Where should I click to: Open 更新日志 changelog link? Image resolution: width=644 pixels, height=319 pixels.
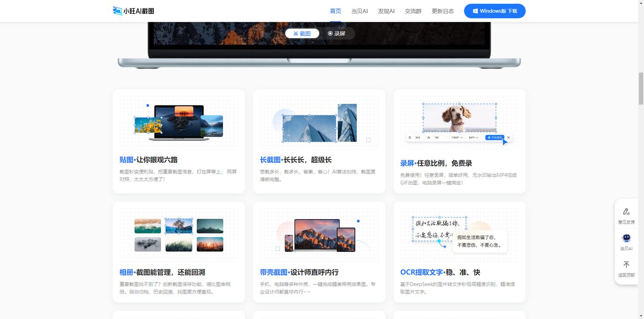[443, 11]
